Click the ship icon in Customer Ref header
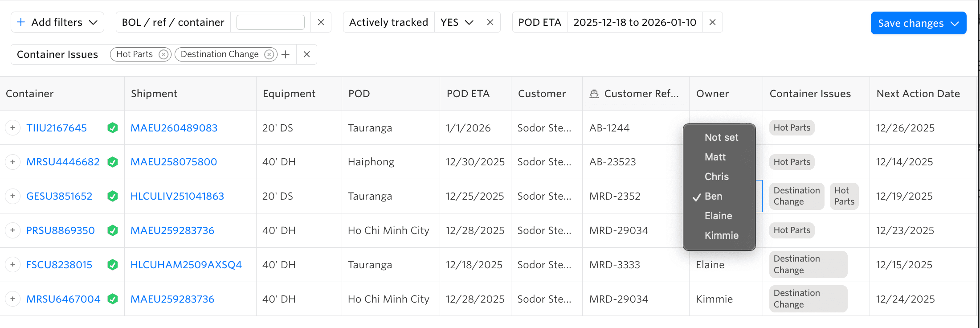The image size is (980, 328). pos(594,94)
